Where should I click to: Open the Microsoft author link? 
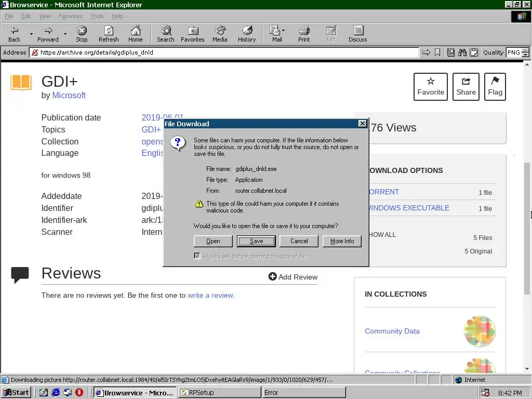point(69,96)
